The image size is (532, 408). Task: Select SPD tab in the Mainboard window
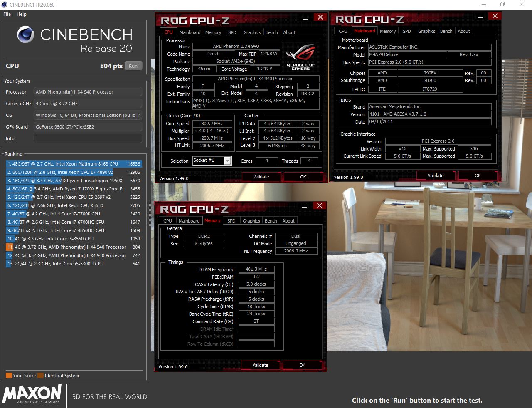point(407,31)
